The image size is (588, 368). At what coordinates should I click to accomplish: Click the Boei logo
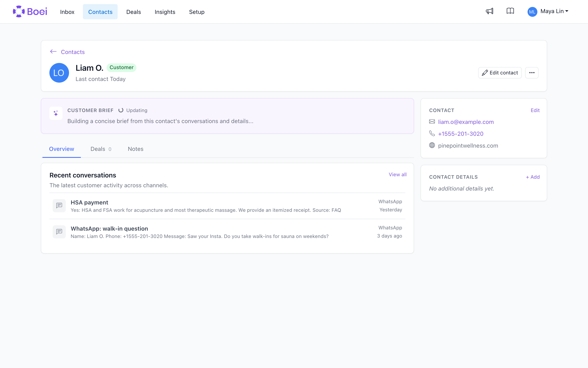30,11
